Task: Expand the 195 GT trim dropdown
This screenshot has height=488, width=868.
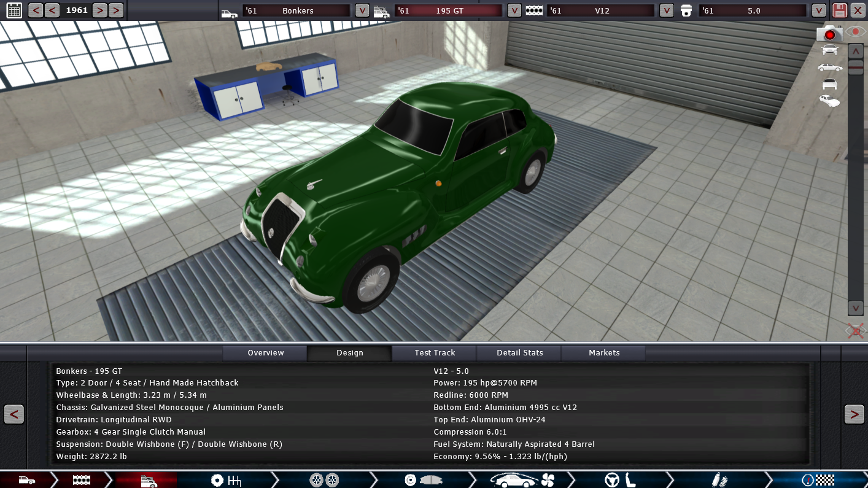Action: point(514,10)
